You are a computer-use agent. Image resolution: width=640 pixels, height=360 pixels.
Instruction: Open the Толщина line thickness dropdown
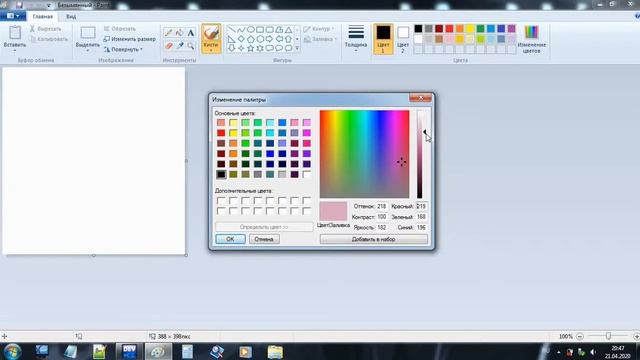point(356,39)
